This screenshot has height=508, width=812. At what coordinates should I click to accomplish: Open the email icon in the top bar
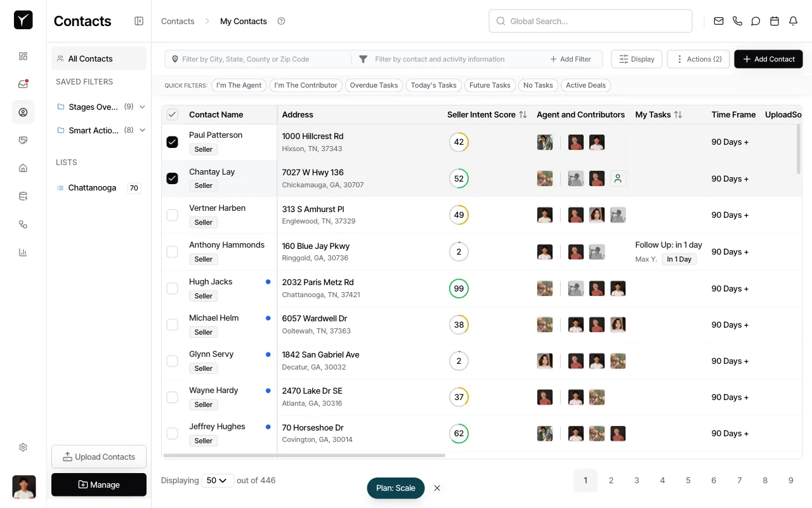pos(718,21)
